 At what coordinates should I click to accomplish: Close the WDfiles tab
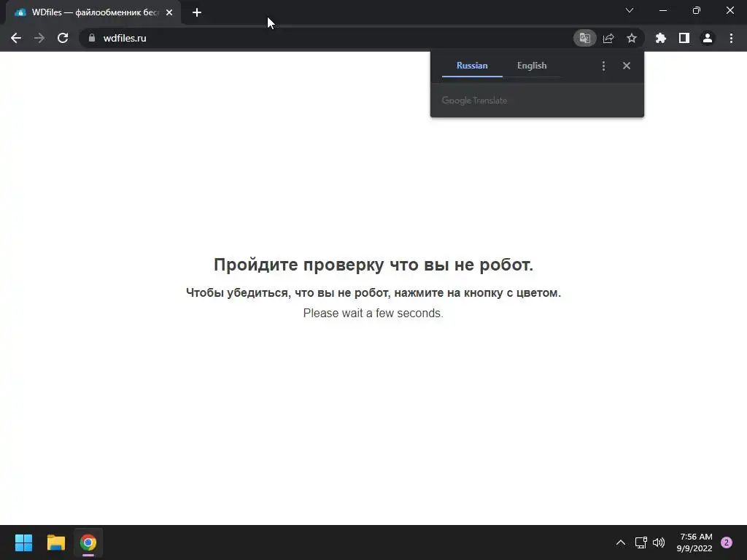169,12
